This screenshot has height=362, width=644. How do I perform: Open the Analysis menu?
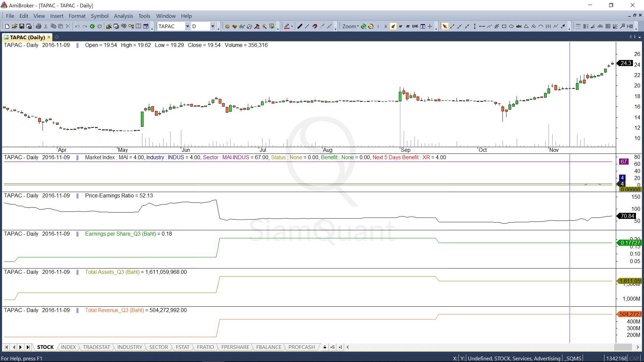[x=123, y=16]
